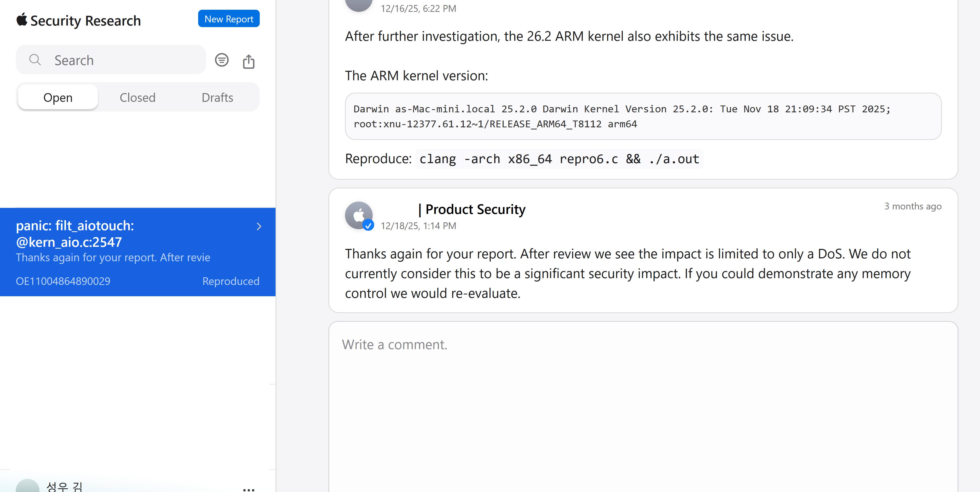This screenshot has width=980, height=492.
Task: Switch to the Drafts tab
Action: click(x=217, y=97)
